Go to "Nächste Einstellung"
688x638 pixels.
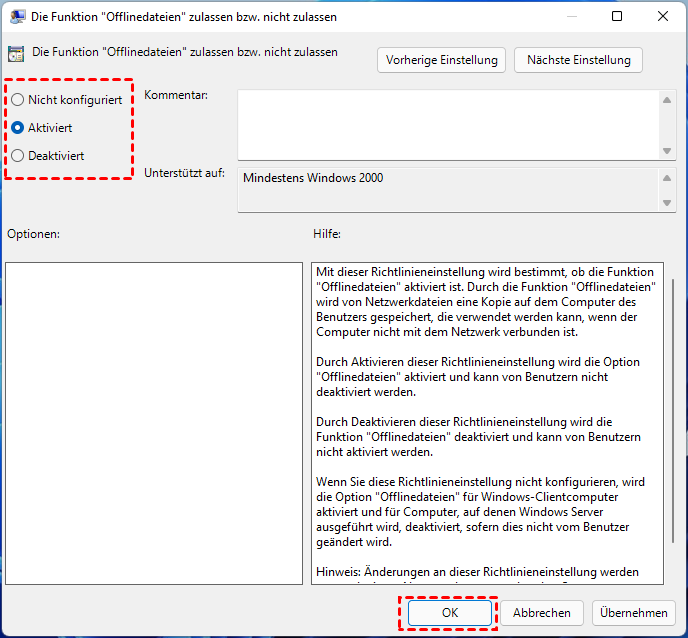point(578,60)
